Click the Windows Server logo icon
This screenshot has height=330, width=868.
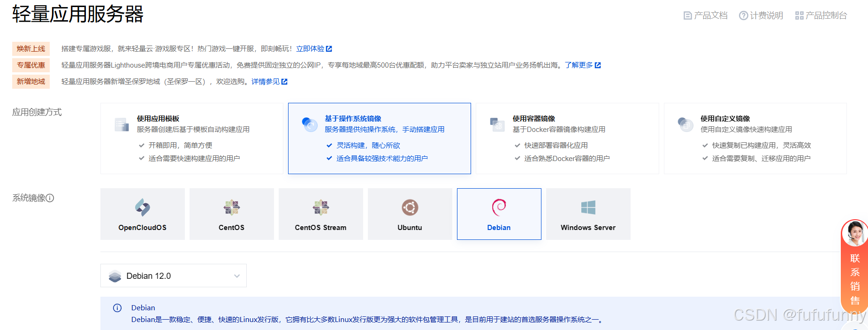tap(588, 207)
